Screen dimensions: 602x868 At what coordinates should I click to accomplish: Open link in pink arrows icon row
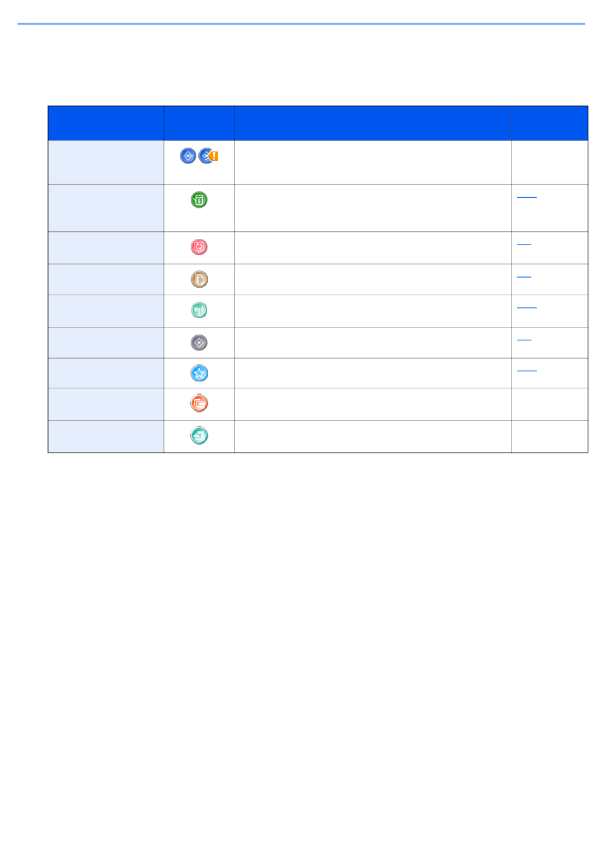tap(524, 243)
